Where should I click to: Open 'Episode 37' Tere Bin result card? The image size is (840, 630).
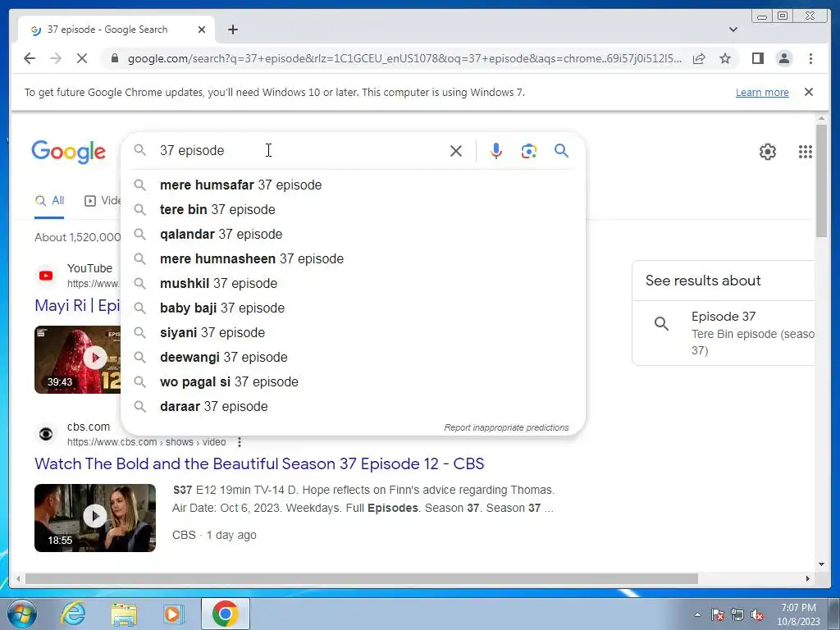click(x=724, y=333)
